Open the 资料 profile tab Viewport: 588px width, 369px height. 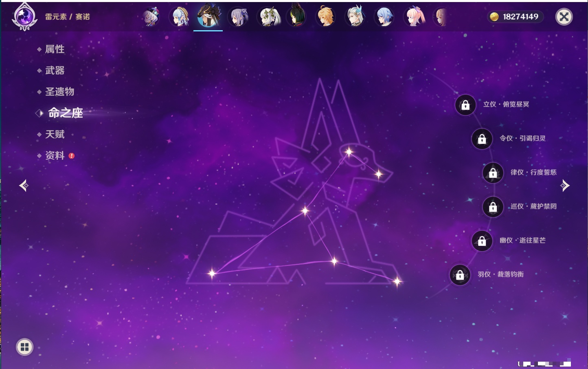click(x=55, y=155)
